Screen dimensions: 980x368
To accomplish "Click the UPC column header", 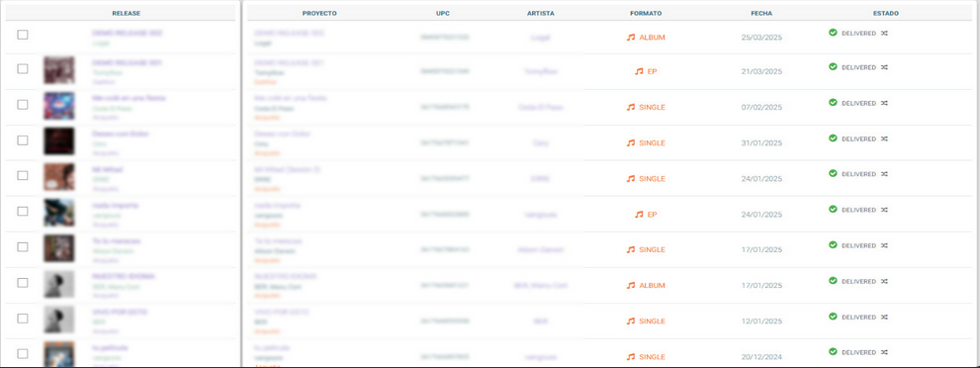I will pyautogui.click(x=442, y=13).
